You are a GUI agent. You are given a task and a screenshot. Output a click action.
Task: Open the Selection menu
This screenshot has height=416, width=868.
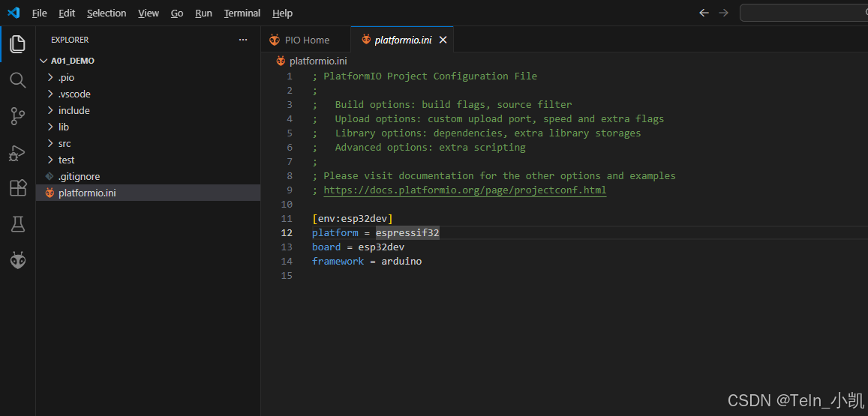(107, 13)
